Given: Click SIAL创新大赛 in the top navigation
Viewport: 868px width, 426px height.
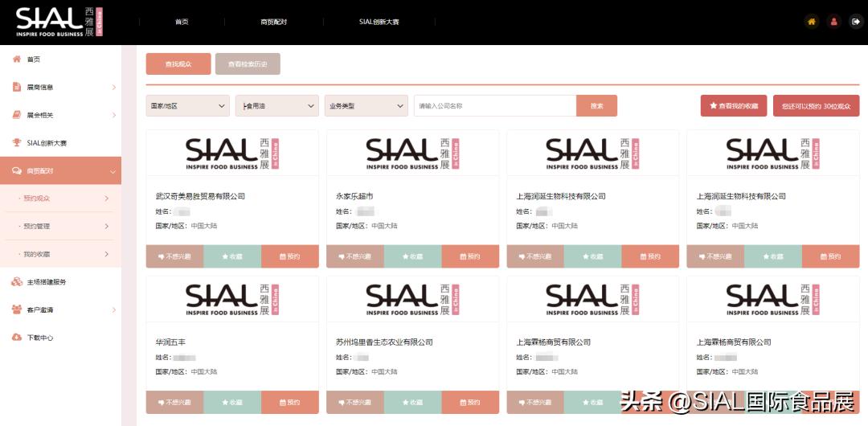Looking at the screenshot, I should click(379, 23).
